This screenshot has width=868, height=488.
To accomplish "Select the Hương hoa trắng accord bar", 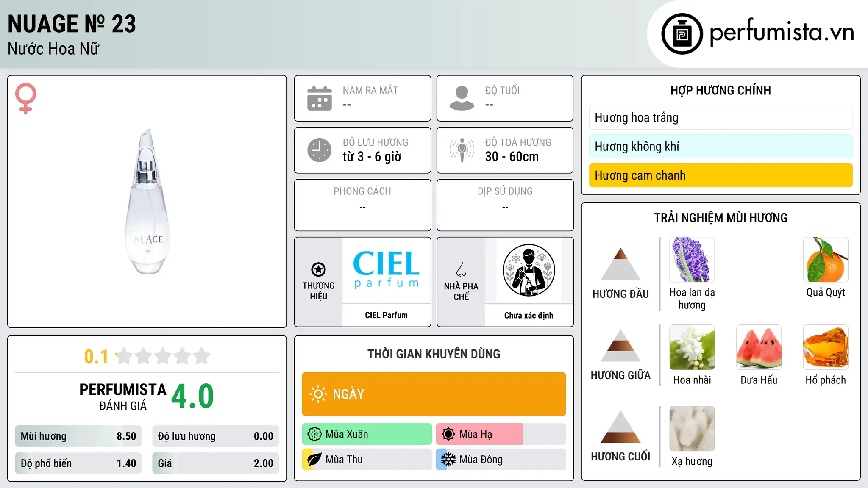I will (721, 117).
